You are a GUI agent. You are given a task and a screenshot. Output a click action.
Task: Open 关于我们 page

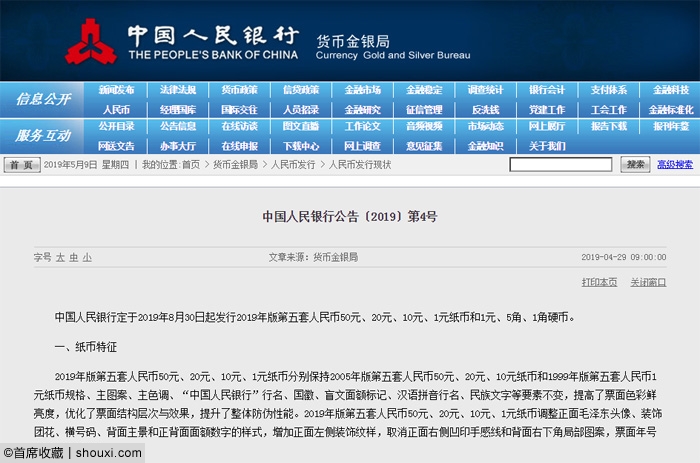tap(547, 146)
